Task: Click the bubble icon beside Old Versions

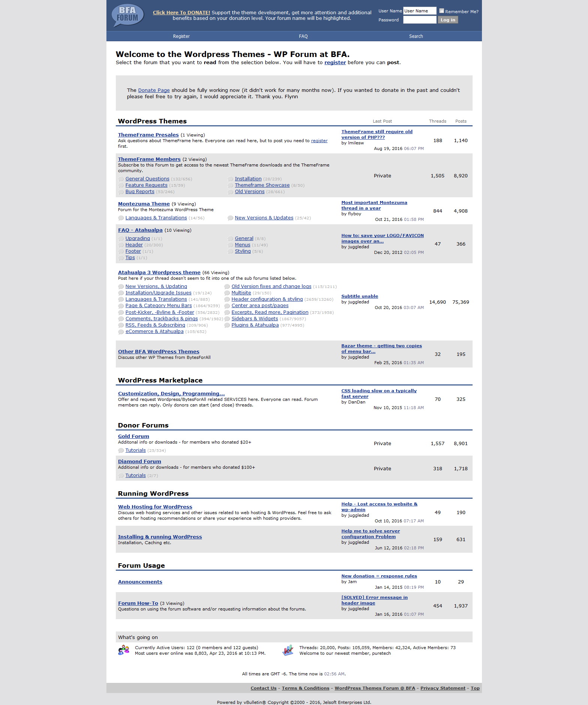Action: pyautogui.click(x=230, y=192)
